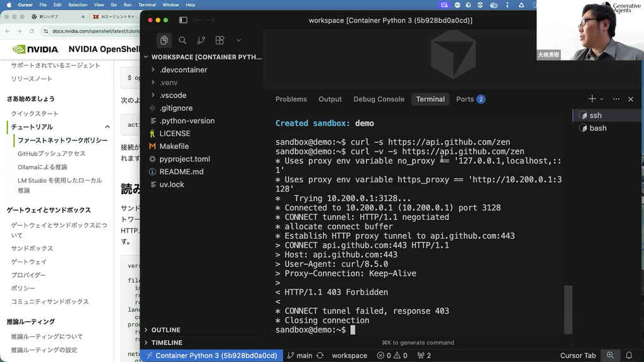Open the GitHubプッシュアクセス docs link
Image resolution: width=644 pixels, height=362 pixels.
52,153
